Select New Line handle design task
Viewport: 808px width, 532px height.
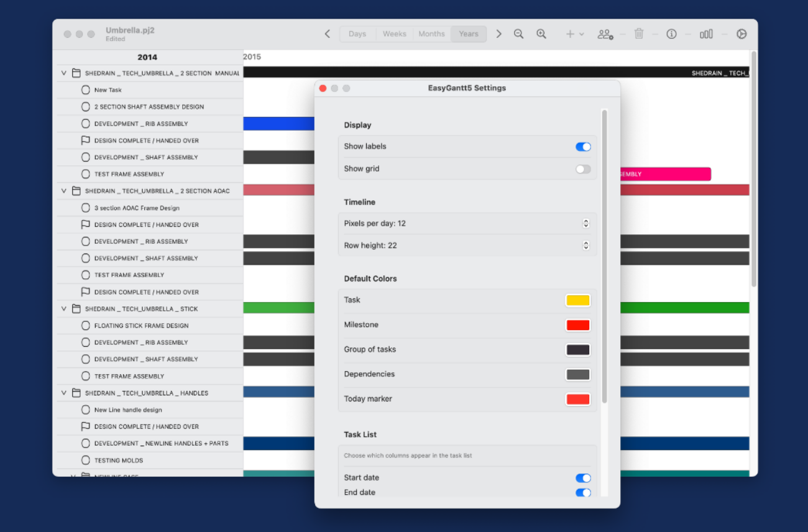(x=150, y=410)
